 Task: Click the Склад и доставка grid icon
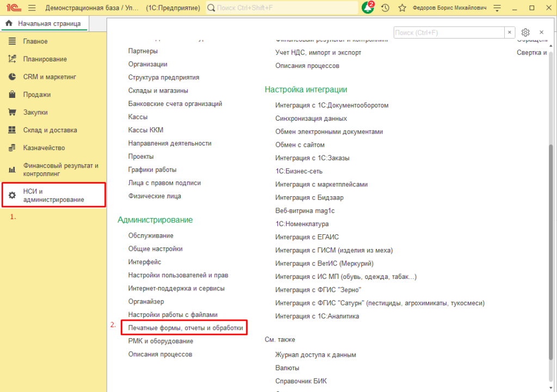tap(12, 130)
